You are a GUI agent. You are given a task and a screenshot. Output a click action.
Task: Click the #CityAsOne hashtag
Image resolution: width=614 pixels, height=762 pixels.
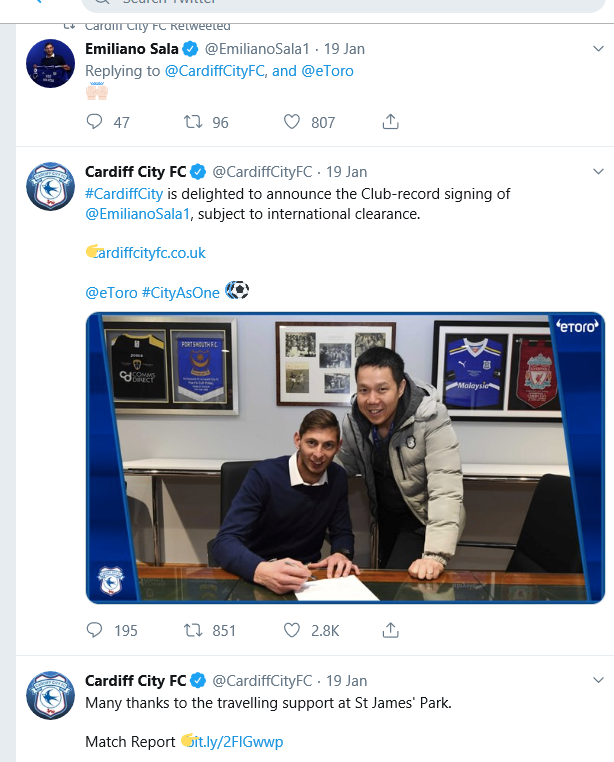pos(180,292)
